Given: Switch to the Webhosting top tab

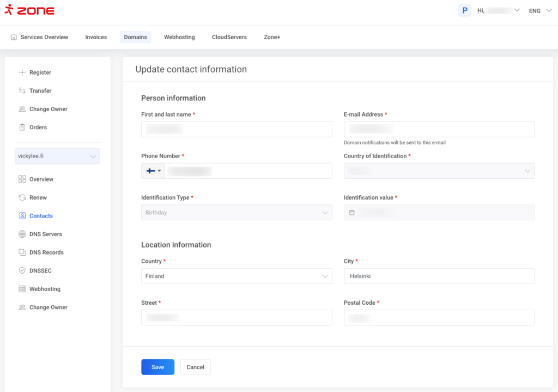Looking at the screenshot, I should tap(179, 37).
